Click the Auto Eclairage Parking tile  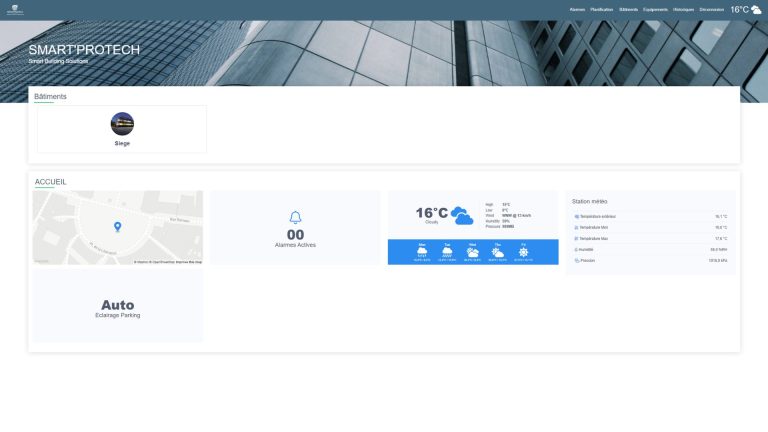[118, 306]
